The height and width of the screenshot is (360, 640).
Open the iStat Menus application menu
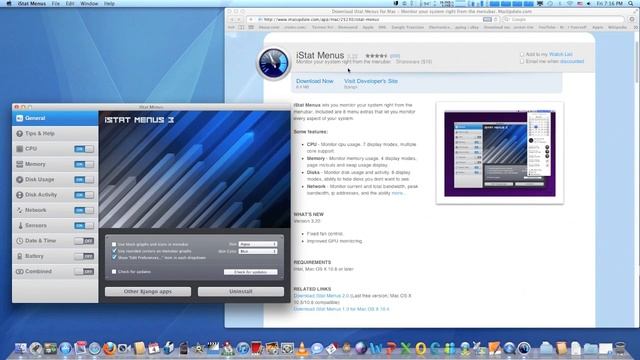[x=31, y=3]
